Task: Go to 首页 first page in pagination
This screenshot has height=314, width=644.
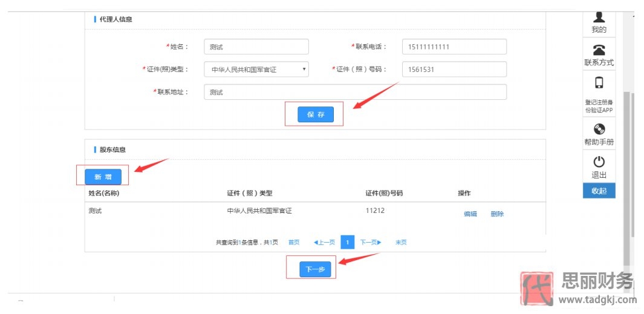Action: coord(294,242)
